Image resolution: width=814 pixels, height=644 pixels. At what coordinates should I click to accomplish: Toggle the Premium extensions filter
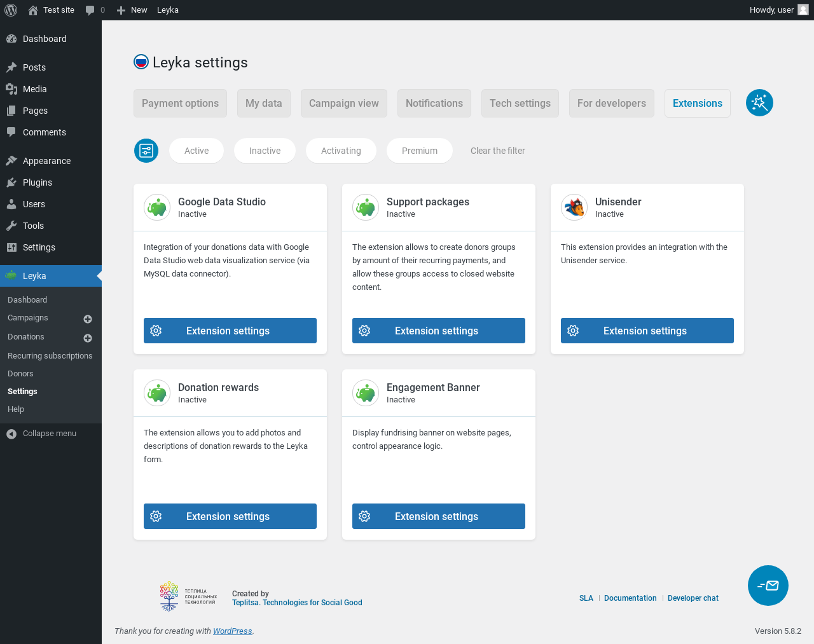[420, 151]
